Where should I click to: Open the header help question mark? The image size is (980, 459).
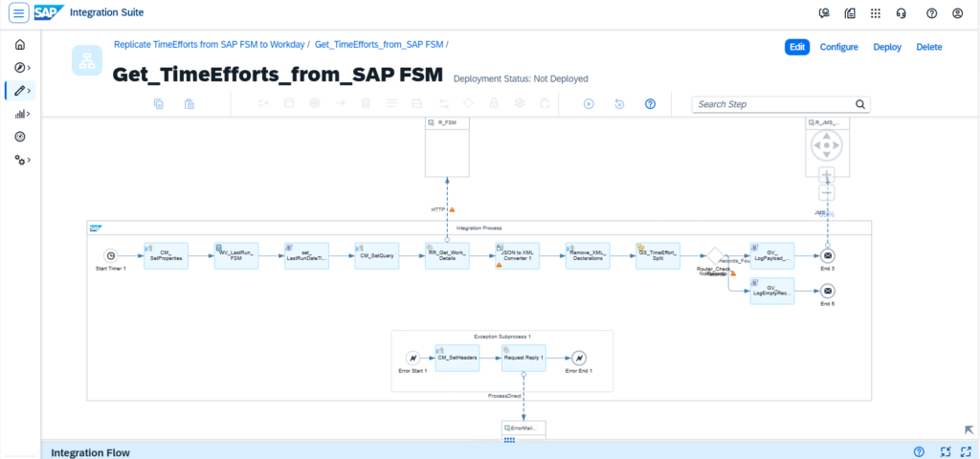click(932, 13)
